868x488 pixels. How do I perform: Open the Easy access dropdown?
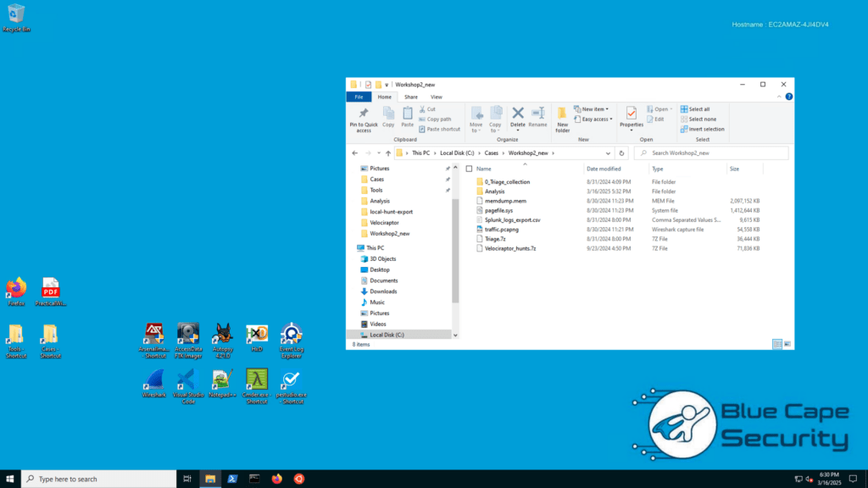pyautogui.click(x=597, y=119)
